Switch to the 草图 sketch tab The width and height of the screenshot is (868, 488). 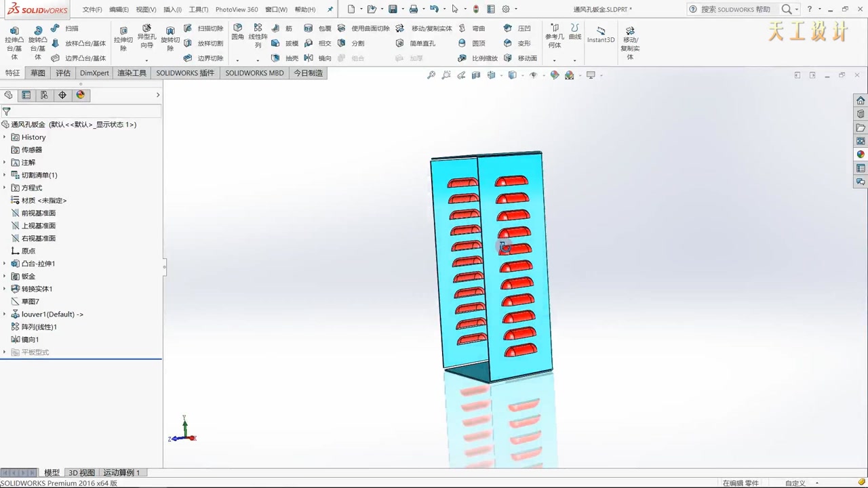coord(38,73)
